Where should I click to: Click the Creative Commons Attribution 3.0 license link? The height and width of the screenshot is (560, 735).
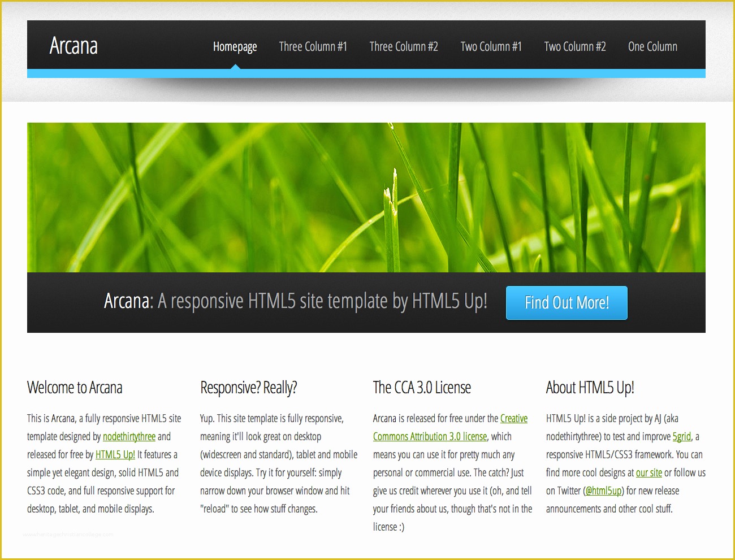pos(430,436)
